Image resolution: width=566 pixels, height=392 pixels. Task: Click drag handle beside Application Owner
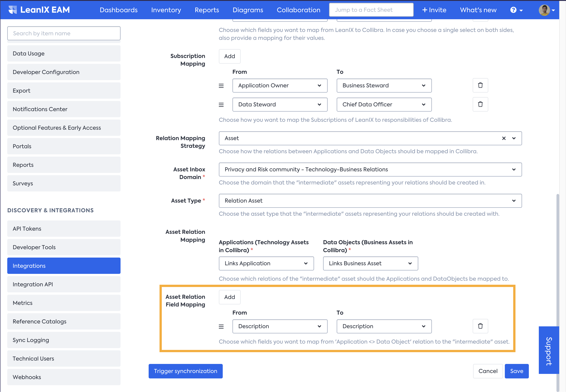pyautogui.click(x=221, y=86)
